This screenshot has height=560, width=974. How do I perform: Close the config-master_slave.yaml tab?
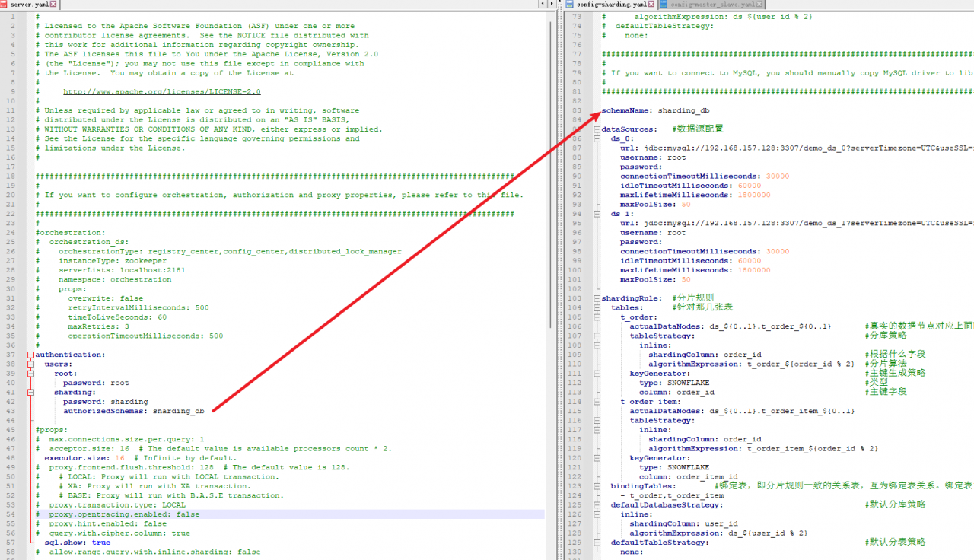(759, 5)
